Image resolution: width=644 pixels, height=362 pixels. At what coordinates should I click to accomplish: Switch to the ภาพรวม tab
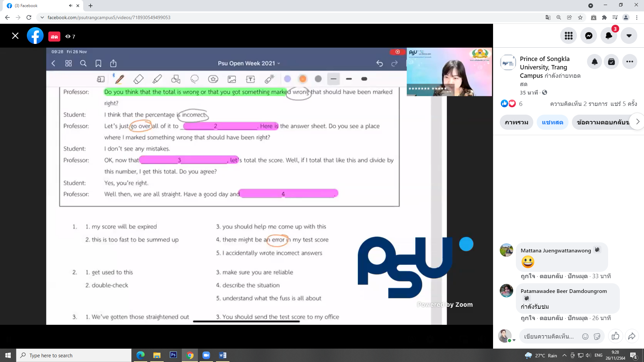coord(516,122)
